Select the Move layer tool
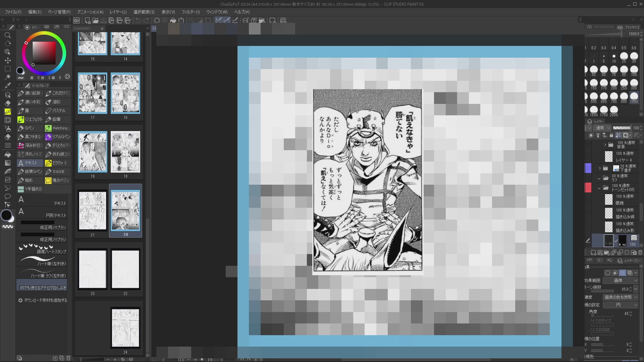The width and height of the screenshot is (644, 362). tap(7, 61)
